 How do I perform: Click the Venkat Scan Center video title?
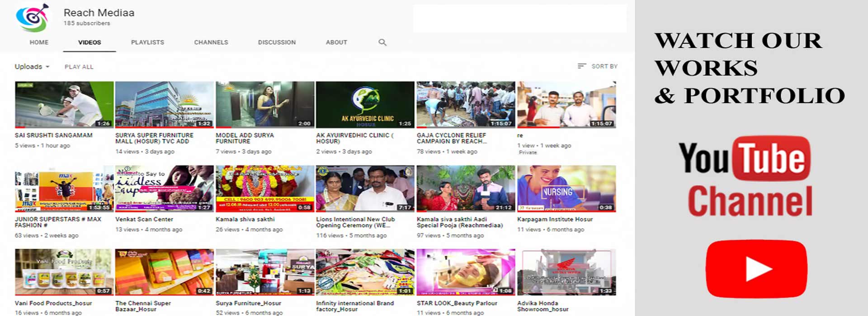(x=144, y=219)
